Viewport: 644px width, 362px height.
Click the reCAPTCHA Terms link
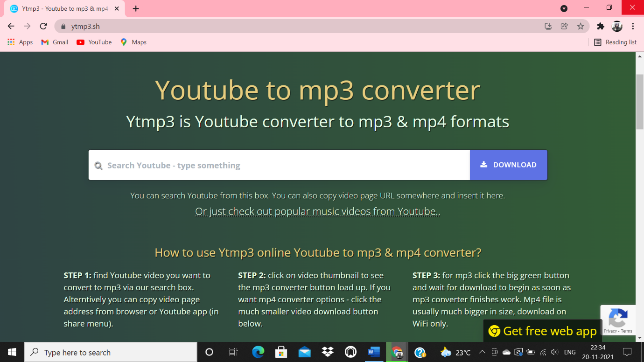tap(627, 331)
